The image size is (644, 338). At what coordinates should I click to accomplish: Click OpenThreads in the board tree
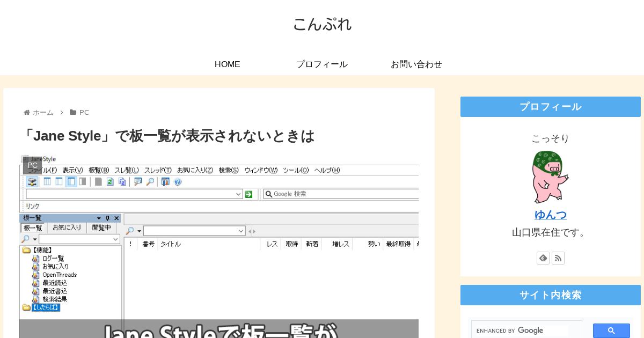(60, 275)
